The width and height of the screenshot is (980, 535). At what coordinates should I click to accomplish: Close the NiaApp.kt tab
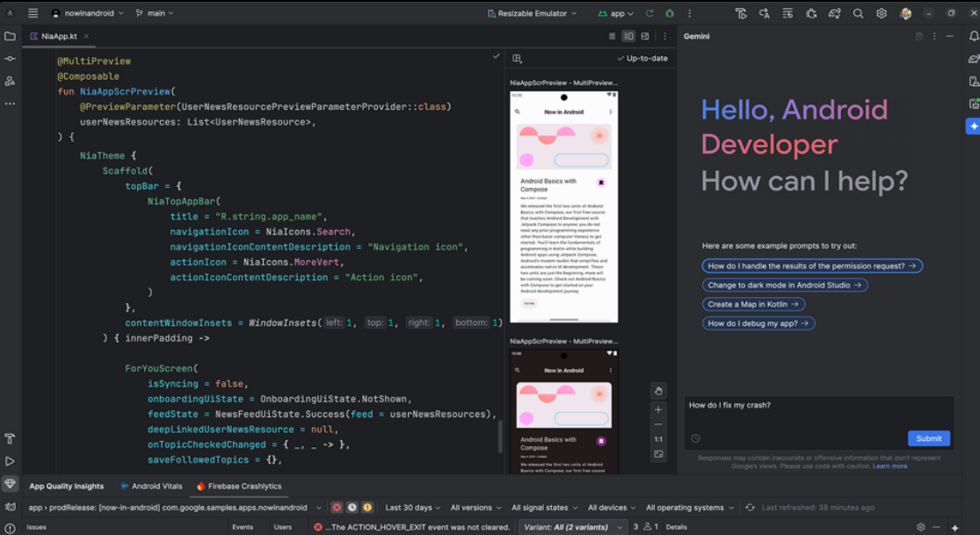click(x=86, y=36)
